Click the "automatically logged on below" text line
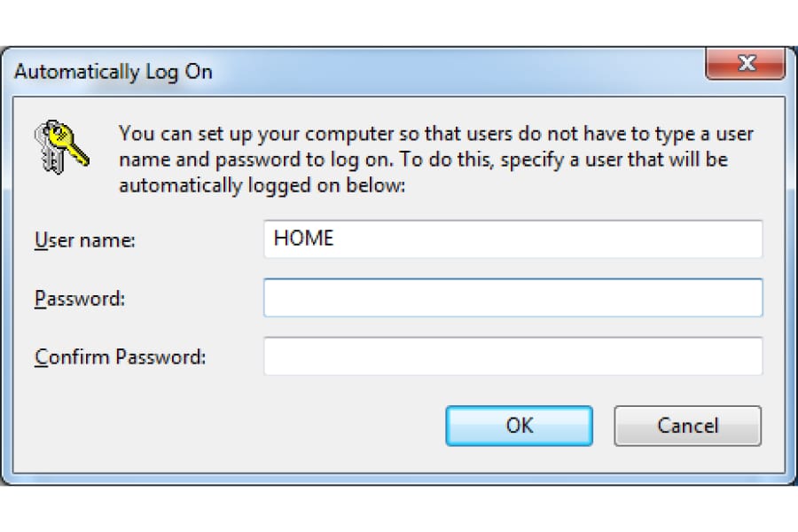The height and width of the screenshot is (532, 798). tap(262, 185)
